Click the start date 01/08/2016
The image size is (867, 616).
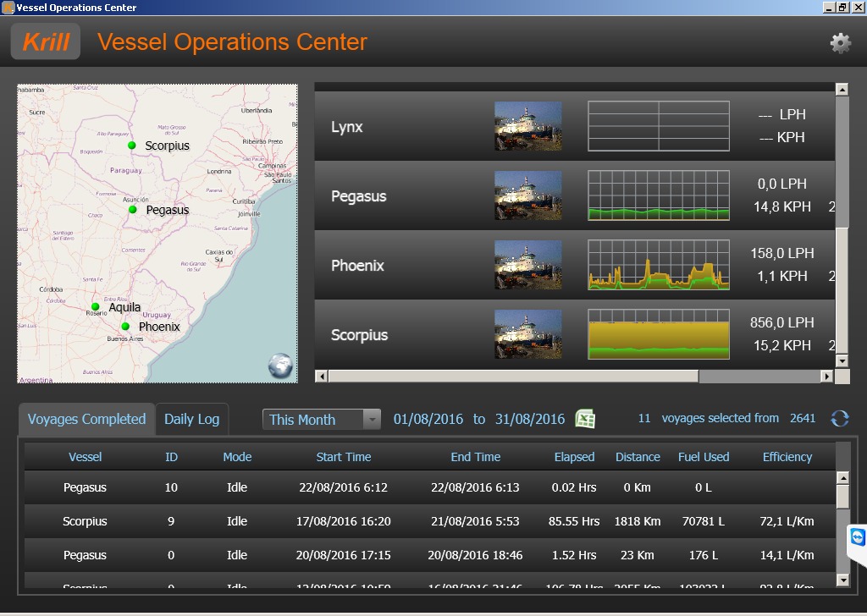tap(428, 420)
